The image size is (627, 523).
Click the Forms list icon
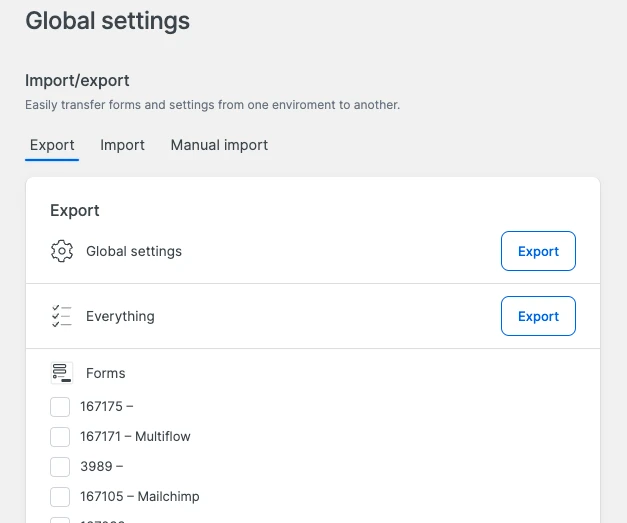click(x=62, y=373)
